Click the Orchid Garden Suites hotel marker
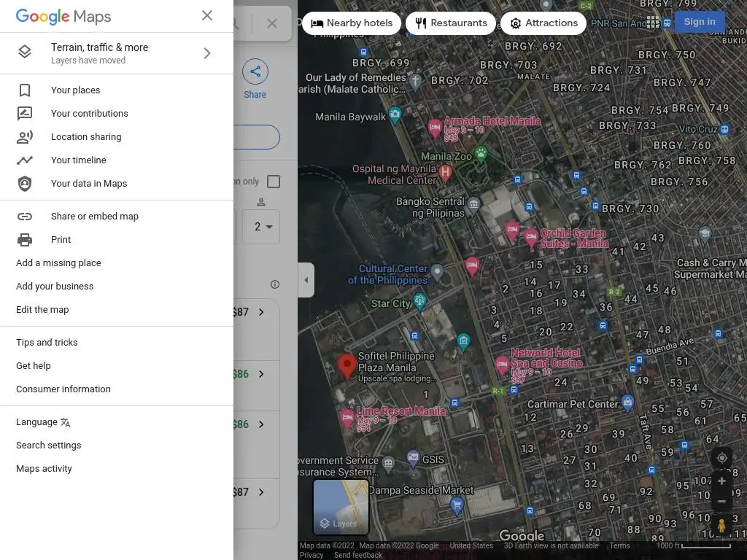This screenshot has height=560, width=747. (531, 237)
